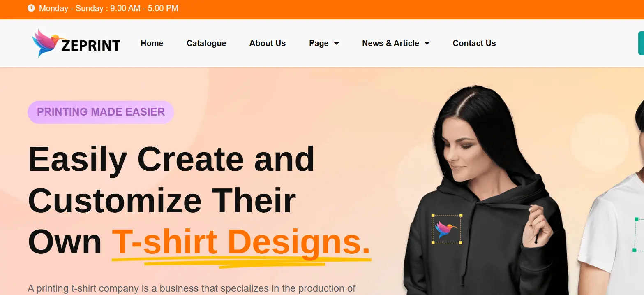
Task: Expand the News & Article dropdown arrow
Action: (x=427, y=44)
